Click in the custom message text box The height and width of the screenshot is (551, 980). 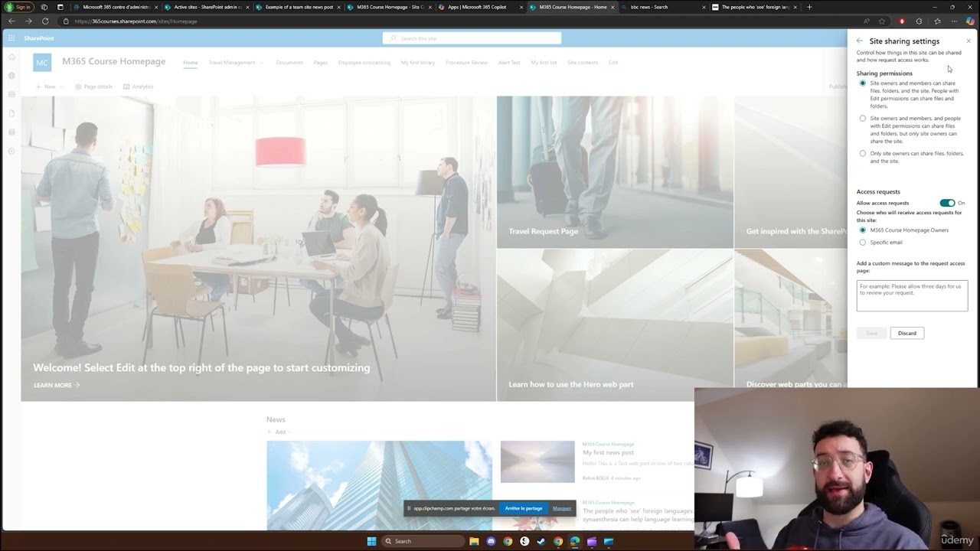tap(912, 295)
